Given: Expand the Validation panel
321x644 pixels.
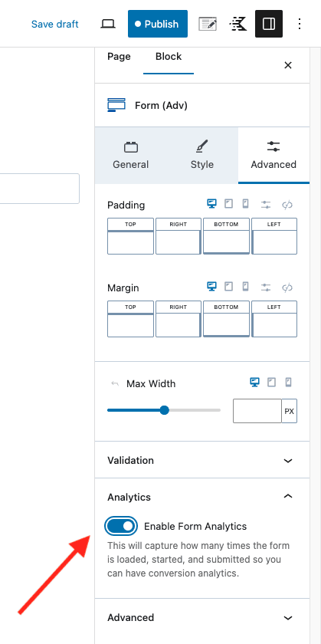Looking at the screenshot, I should 202,461.
